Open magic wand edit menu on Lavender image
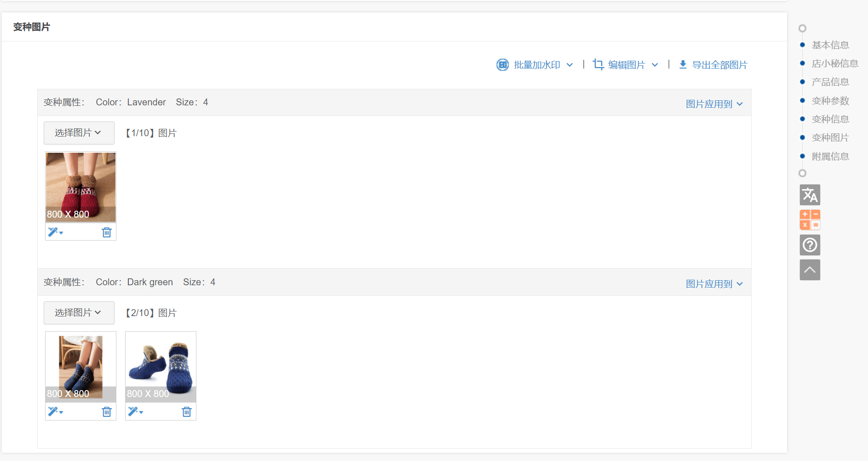The width and height of the screenshot is (868, 461). [55, 232]
